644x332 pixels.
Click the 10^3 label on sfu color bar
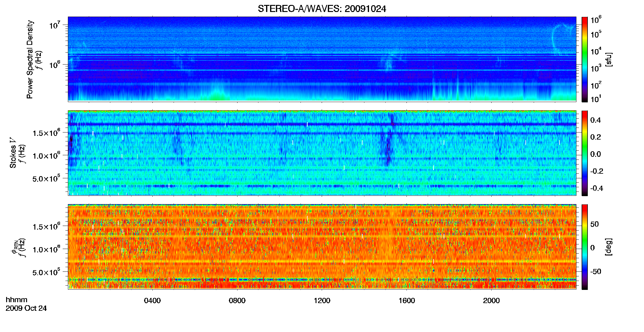(x=596, y=68)
